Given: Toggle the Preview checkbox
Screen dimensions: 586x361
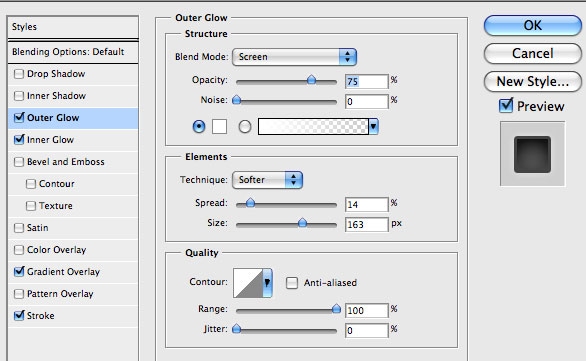Looking at the screenshot, I should coord(506,106).
